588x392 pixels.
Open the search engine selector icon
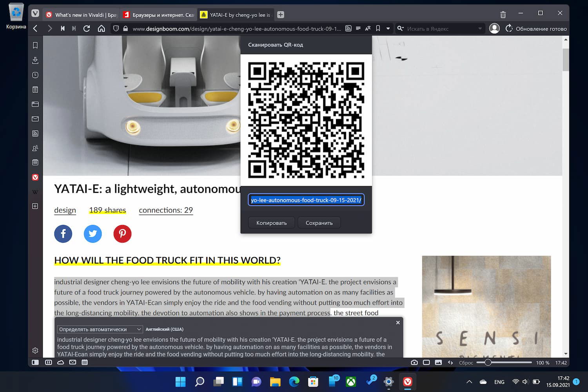400,29
